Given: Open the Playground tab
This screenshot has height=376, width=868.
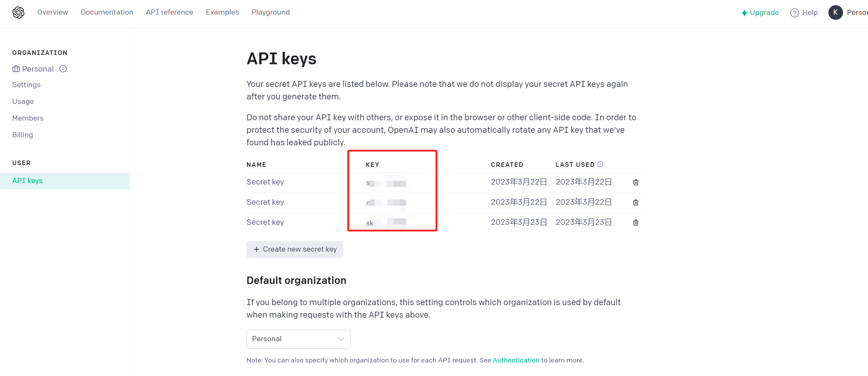Looking at the screenshot, I should [x=270, y=12].
